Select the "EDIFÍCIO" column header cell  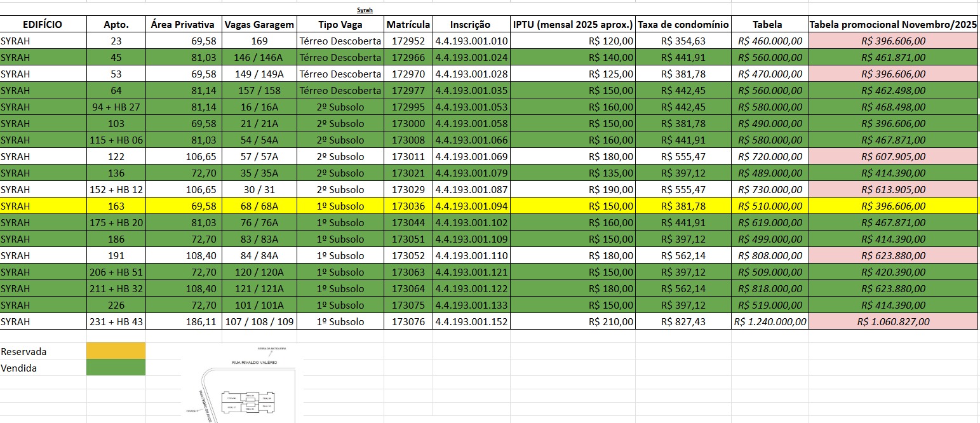point(43,25)
